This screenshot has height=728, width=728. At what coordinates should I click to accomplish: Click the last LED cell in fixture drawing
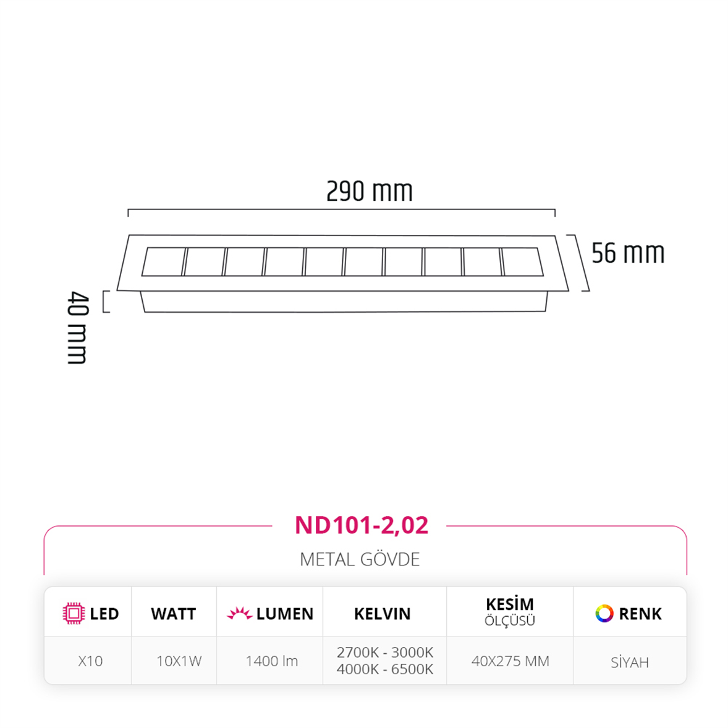click(522, 262)
